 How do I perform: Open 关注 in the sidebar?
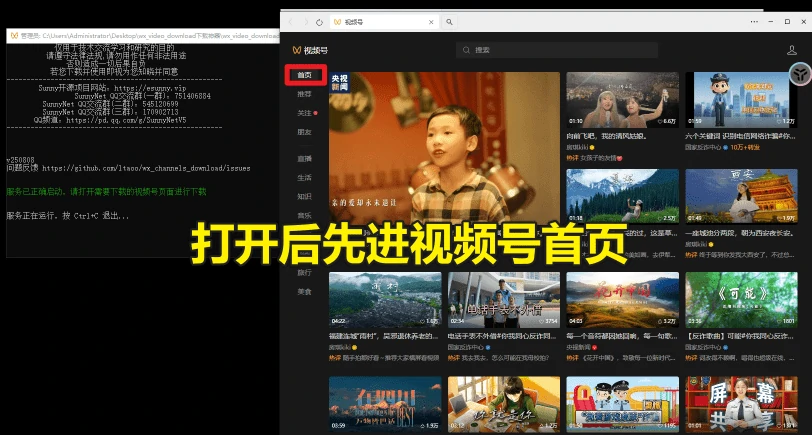304,113
